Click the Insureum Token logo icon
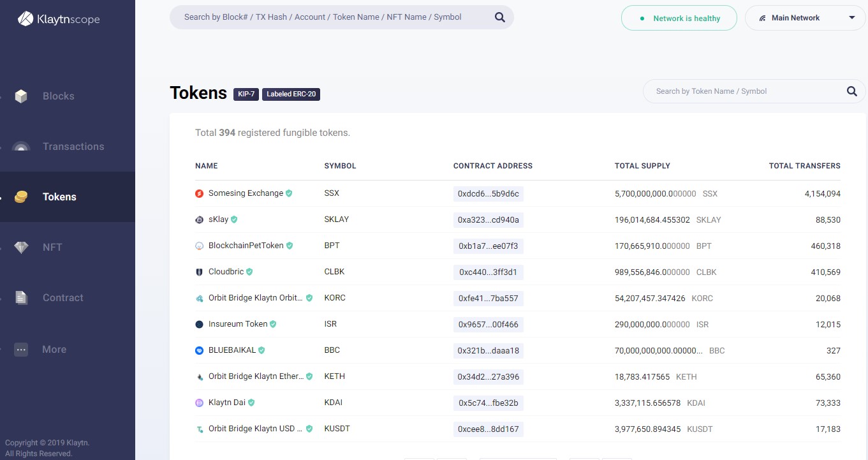The height and width of the screenshot is (460, 868). pos(200,324)
